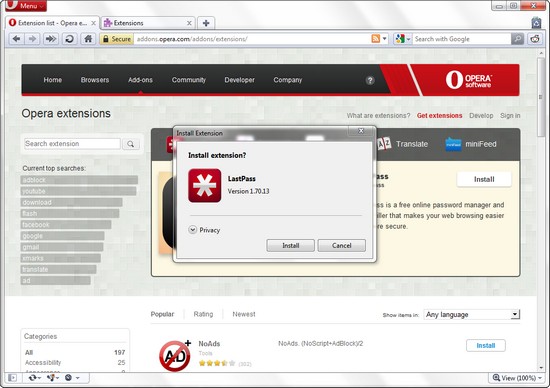Click the Search extension input field
Viewport: 550px width, 388px height.
tap(72, 144)
